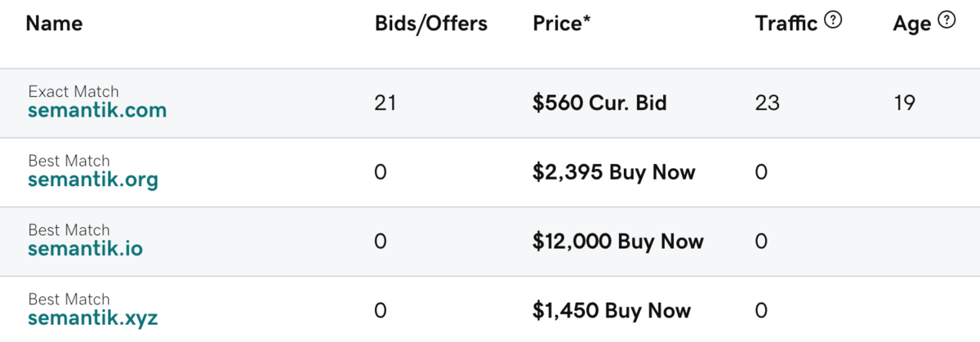980x342 pixels.
Task: Sort by the Name column header
Action: coord(54,24)
